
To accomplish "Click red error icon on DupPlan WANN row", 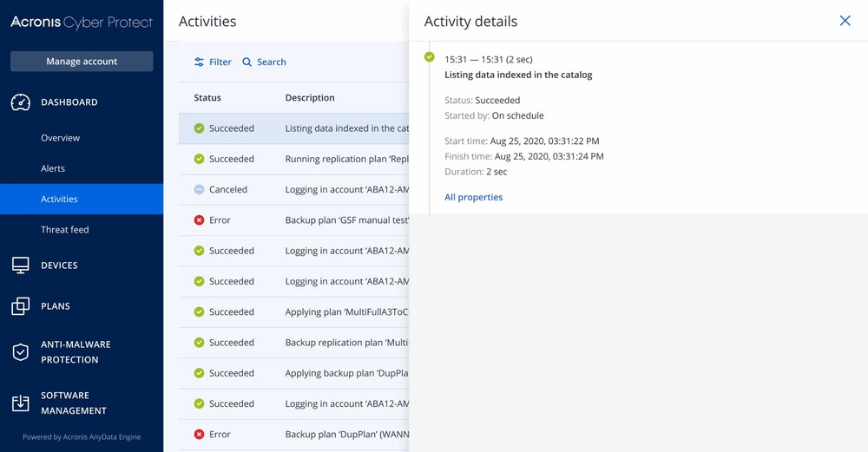I will point(200,435).
